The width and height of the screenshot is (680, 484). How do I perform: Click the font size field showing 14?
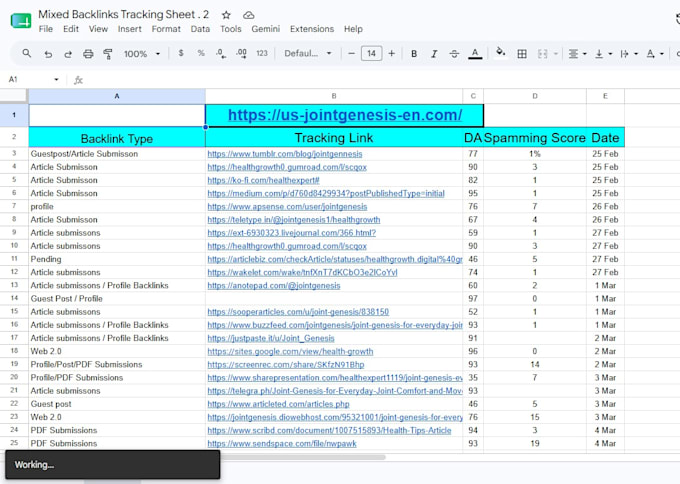click(x=371, y=53)
